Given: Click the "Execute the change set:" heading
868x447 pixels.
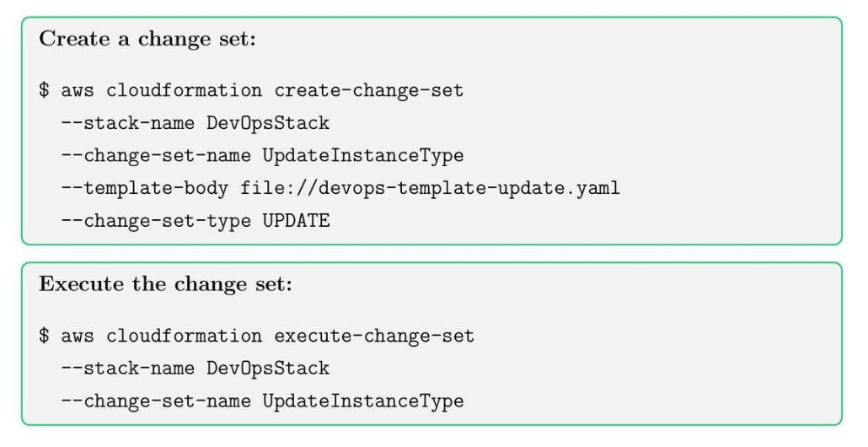Looking at the screenshot, I should pos(165,284).
